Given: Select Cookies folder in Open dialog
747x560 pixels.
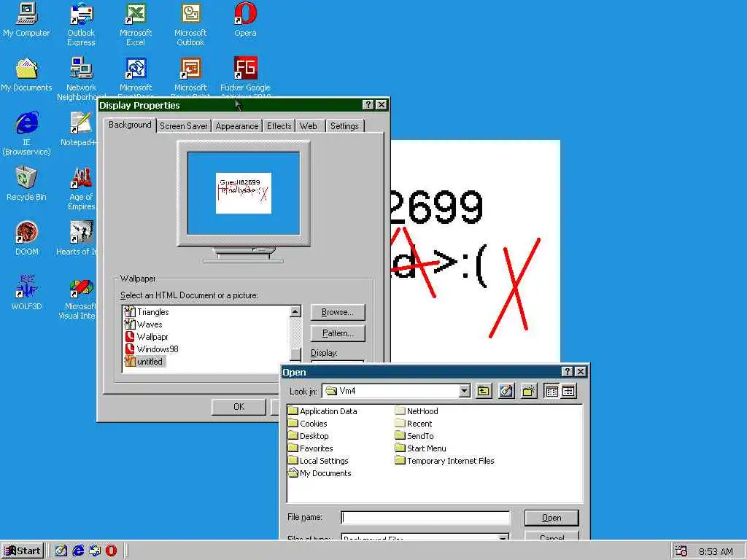Looking at the screenshot, I should pyautogui.click(x=308, y=424).
